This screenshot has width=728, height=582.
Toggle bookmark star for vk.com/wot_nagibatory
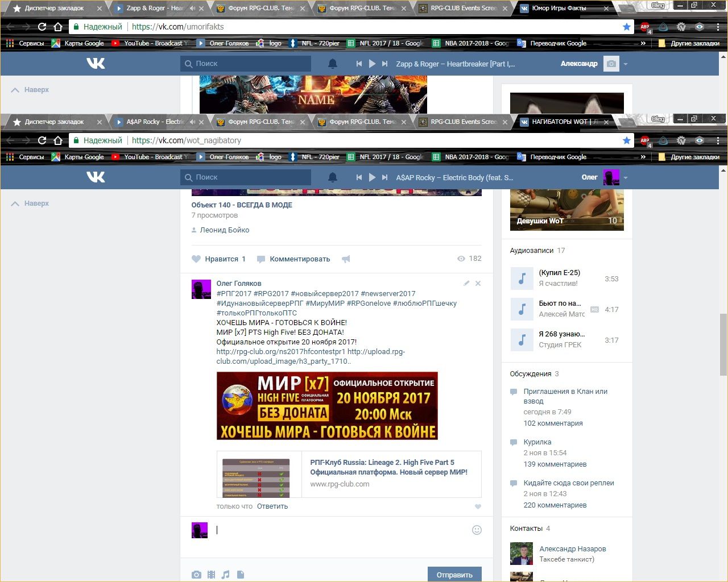(x=627, y=140)
